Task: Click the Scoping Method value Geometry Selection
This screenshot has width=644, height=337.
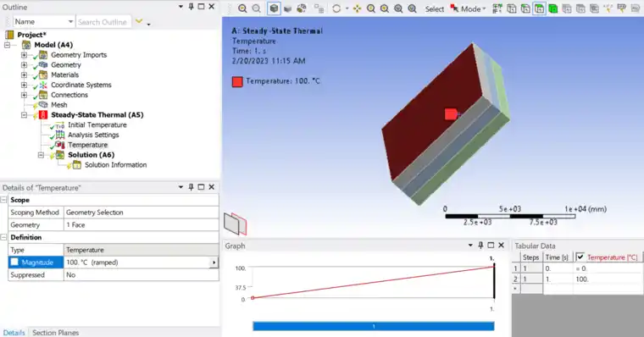Action: 141,213
